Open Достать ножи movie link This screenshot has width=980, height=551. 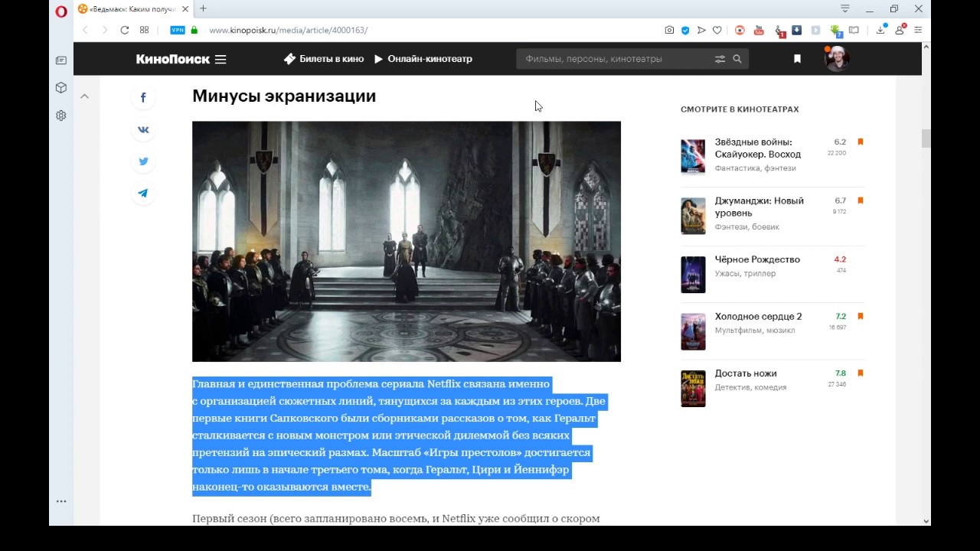746,373
